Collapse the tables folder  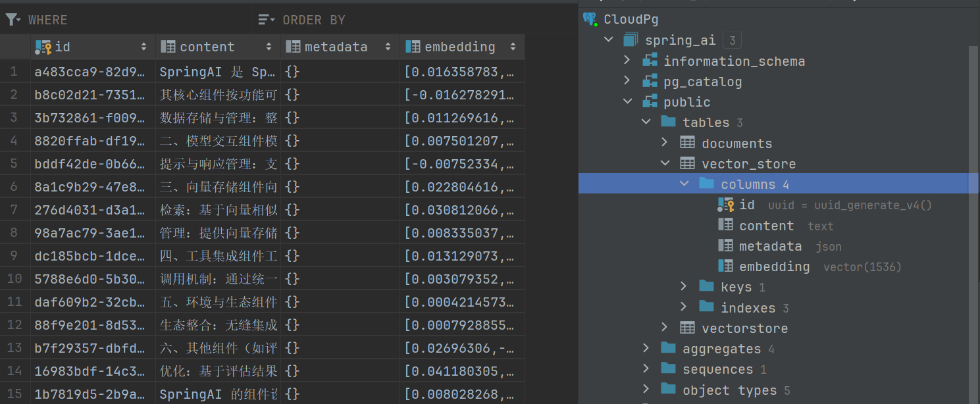(x=646, y=122)
